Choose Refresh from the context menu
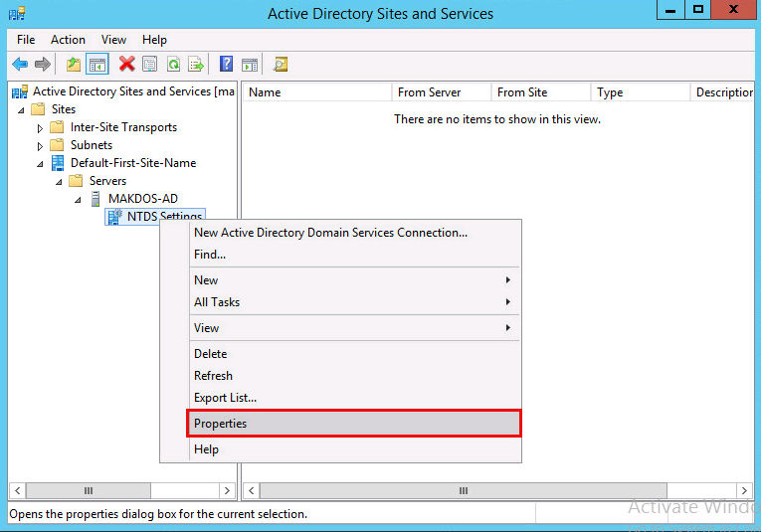 354,376
